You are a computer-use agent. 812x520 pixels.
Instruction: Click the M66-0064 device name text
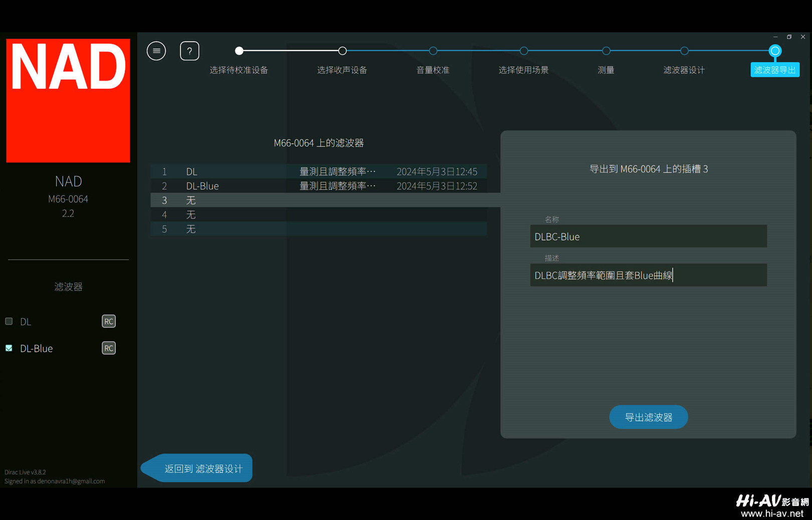(x=68, y=199)
